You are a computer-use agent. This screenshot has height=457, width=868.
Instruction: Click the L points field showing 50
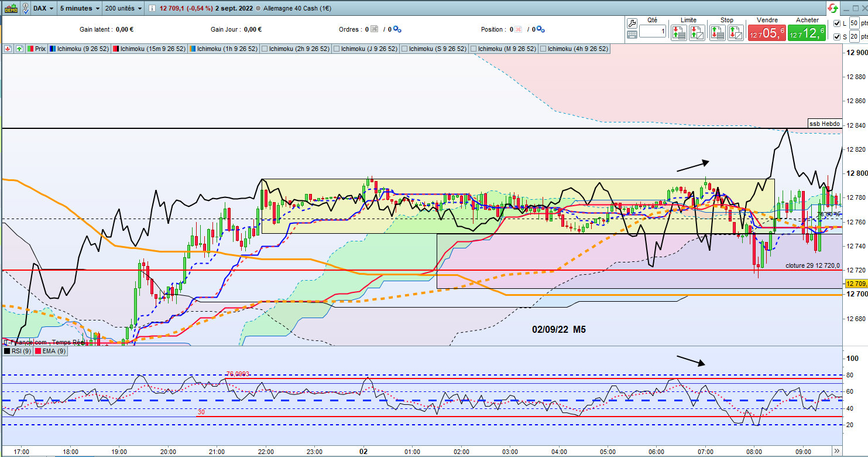pyautogui.click(x=854, y=23)
